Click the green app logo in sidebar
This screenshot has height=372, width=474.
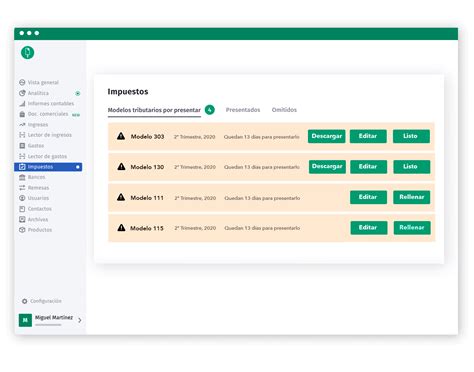click(x=27, y=53)
